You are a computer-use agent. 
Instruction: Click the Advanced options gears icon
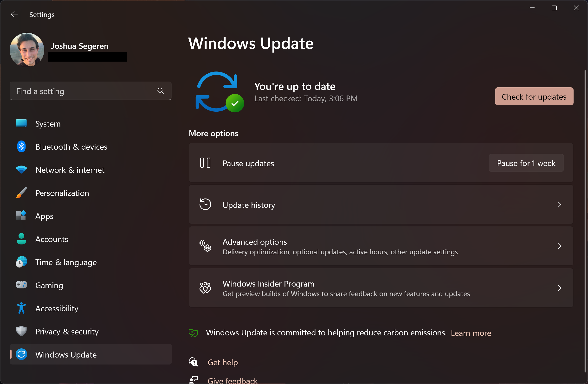pos(205,246)
